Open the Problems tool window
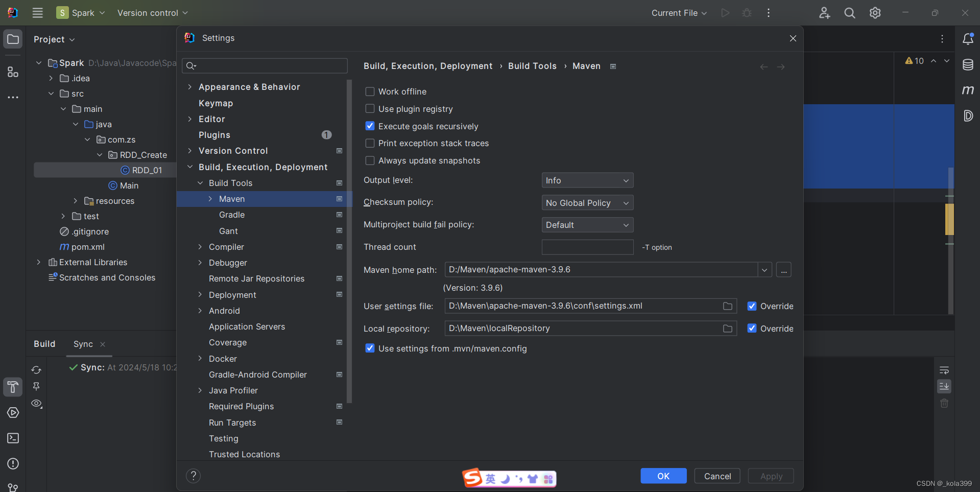 click(13, 464)
